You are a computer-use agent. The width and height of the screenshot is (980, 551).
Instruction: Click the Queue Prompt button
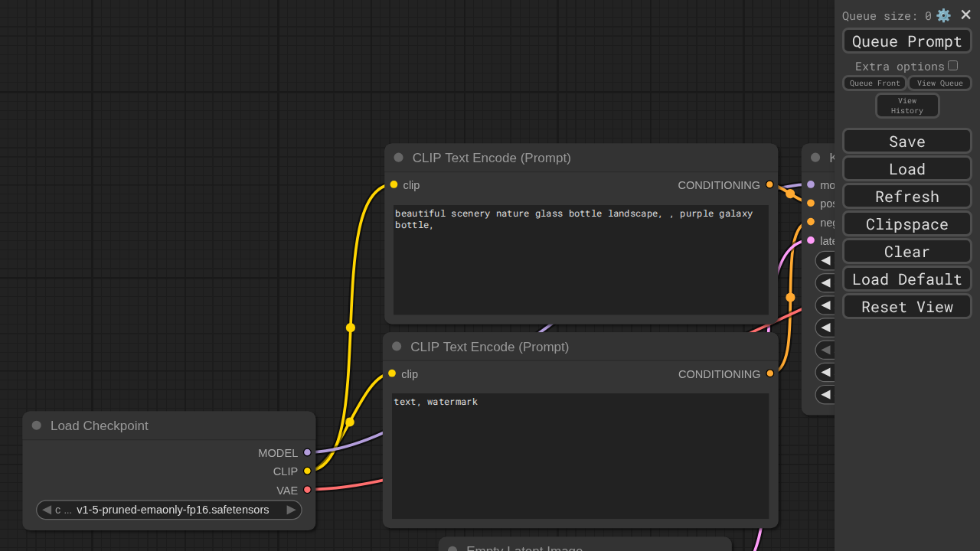click(x=907, y=41)
